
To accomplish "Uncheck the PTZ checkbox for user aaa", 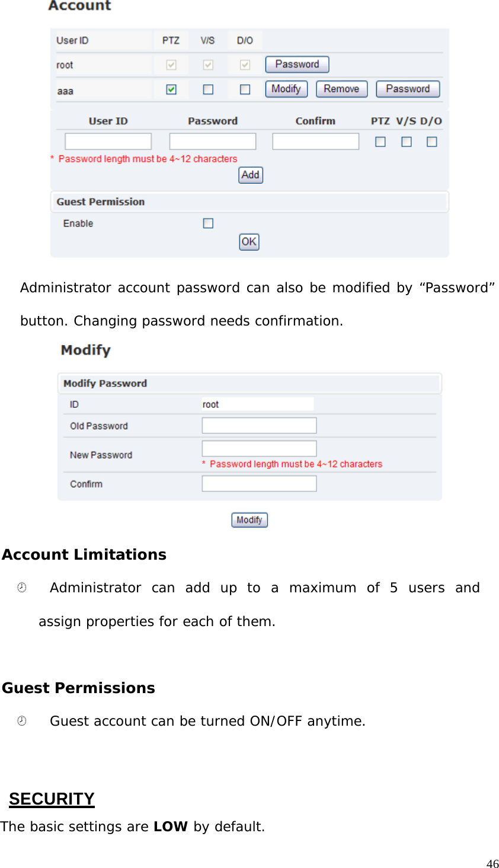I will (170, 88).
